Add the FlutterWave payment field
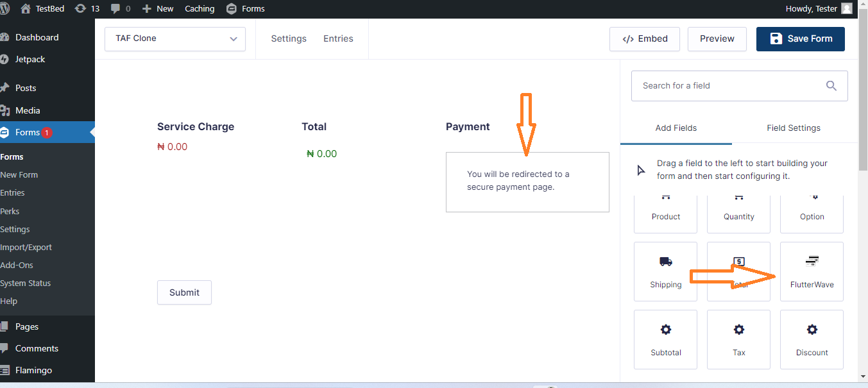The image size is (868, 388). (x=812, y=271)
